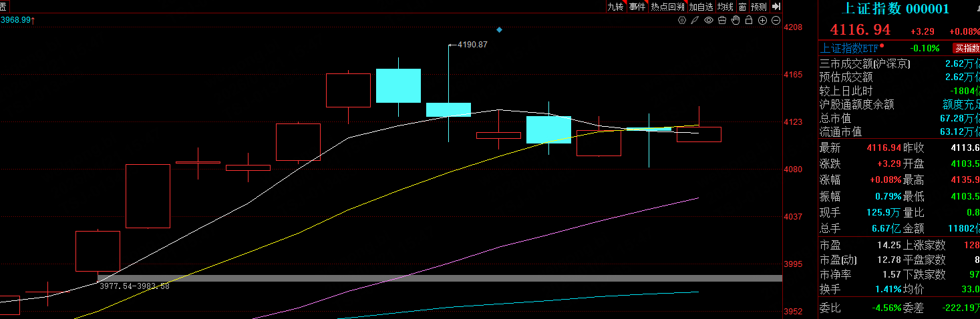Zoom out with minus circle icon
The image size is (980, 319).
(776, 21)
